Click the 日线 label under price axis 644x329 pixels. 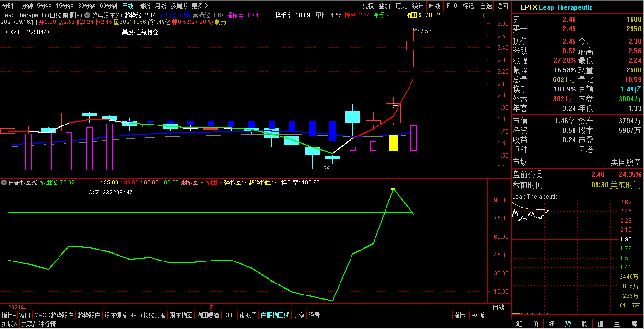point(499,307)
